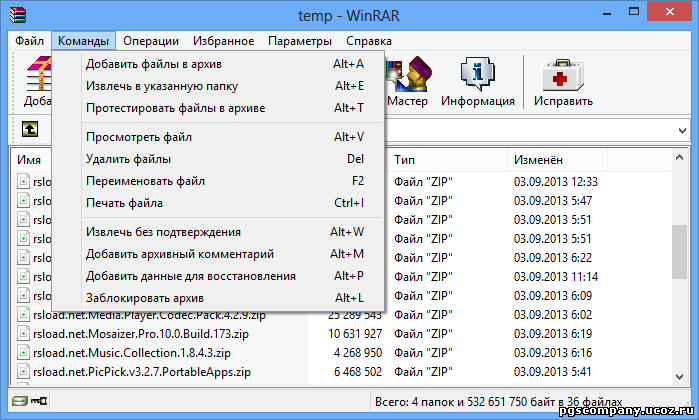Click the key password icon in status bar
Image resolution: width=699 pixels, height=420 pixels.
39,401
